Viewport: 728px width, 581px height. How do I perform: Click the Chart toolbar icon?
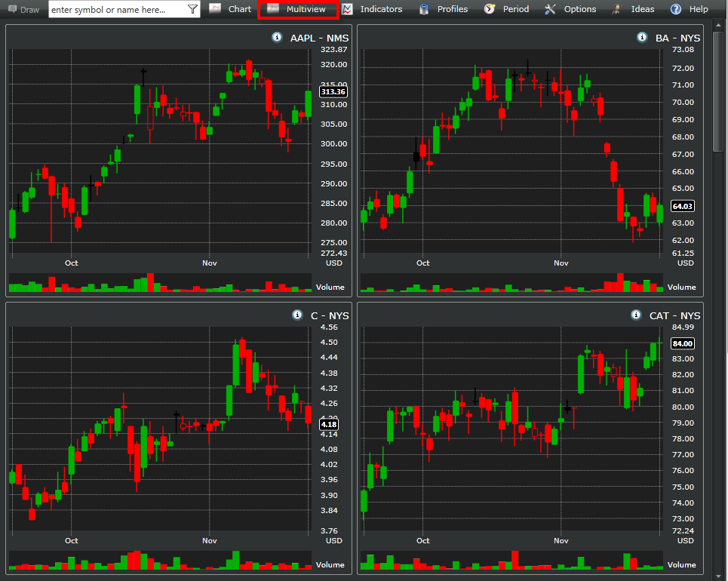(x=215, y=8)
